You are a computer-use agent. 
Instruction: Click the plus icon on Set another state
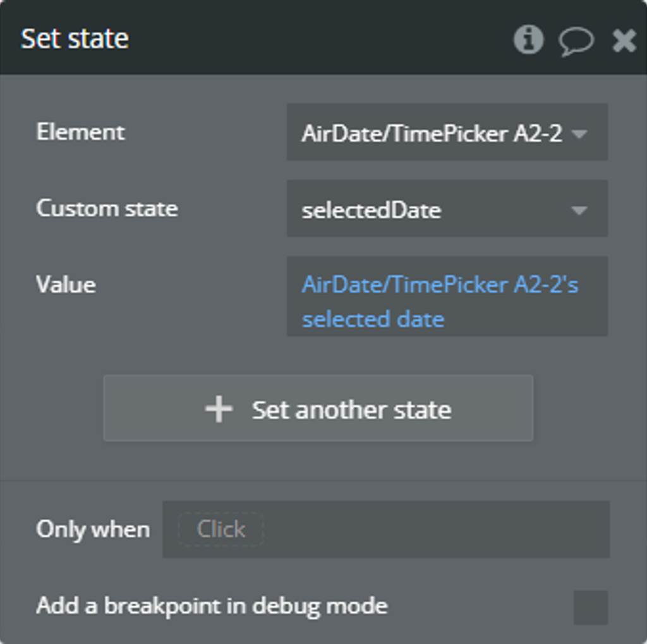(219, 409)
